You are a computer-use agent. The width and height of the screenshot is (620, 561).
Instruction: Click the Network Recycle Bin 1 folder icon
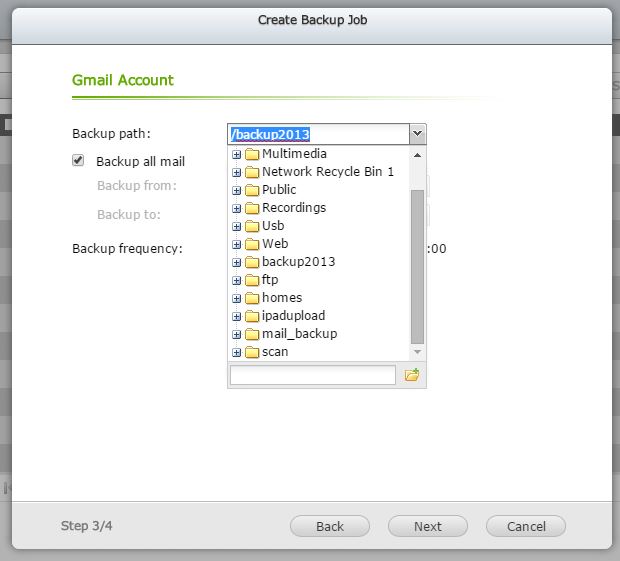tap(252, 172)
